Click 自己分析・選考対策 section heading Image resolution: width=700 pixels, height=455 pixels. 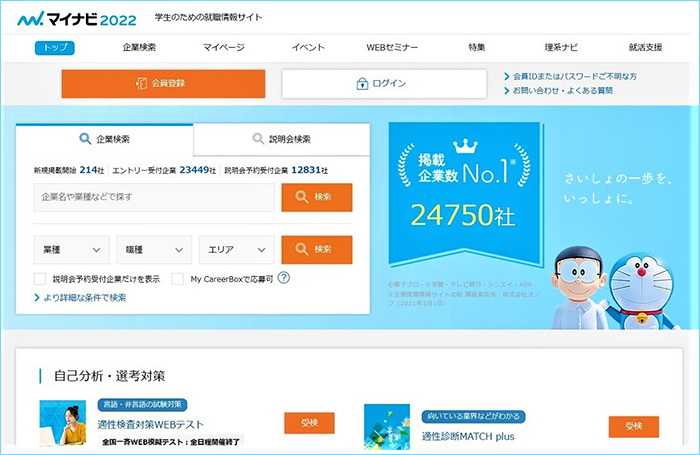click(109, 376)
